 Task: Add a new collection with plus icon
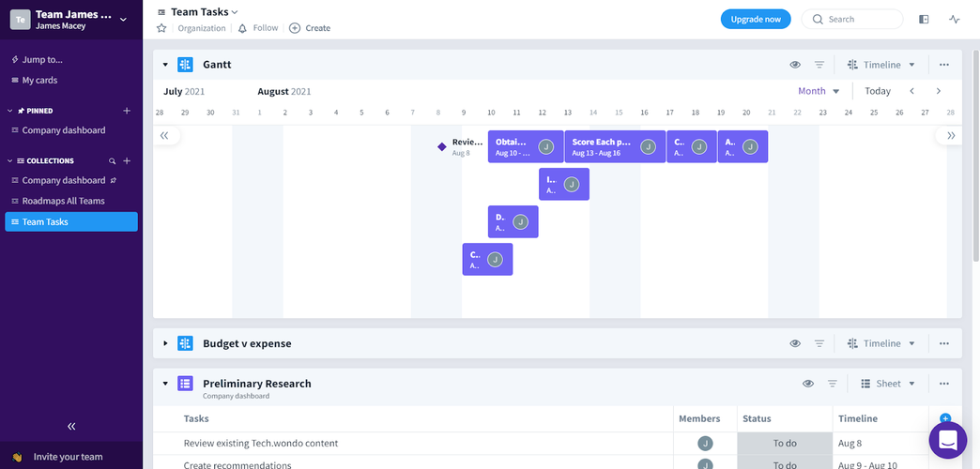[x=127, y=161]
